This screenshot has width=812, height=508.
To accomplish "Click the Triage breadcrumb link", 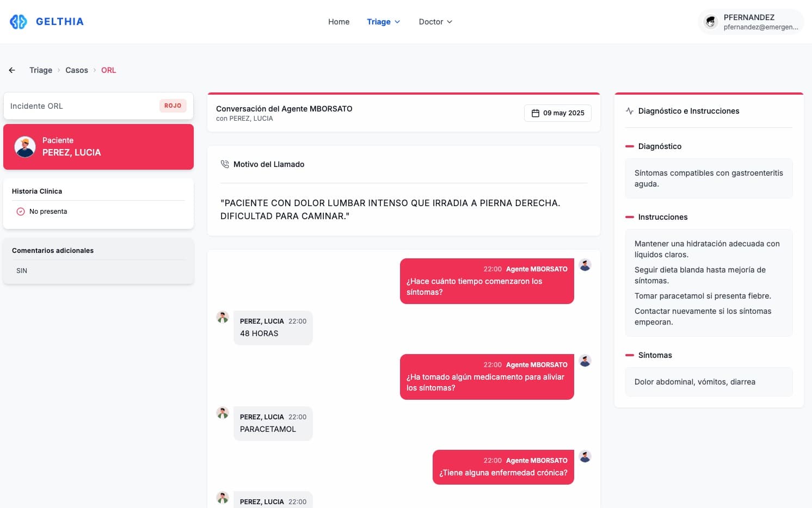I will pyautogui.click(x=41, y=70).
